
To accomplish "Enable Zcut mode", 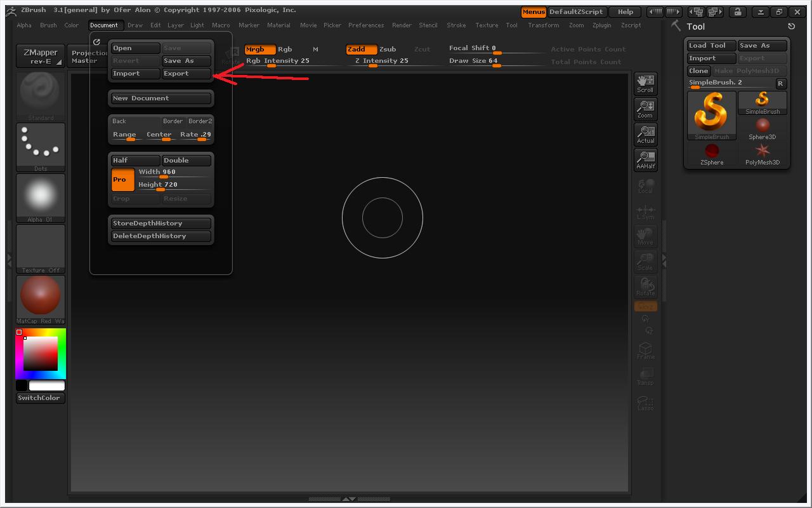I will pyautogui.click(x=422, y=49).
